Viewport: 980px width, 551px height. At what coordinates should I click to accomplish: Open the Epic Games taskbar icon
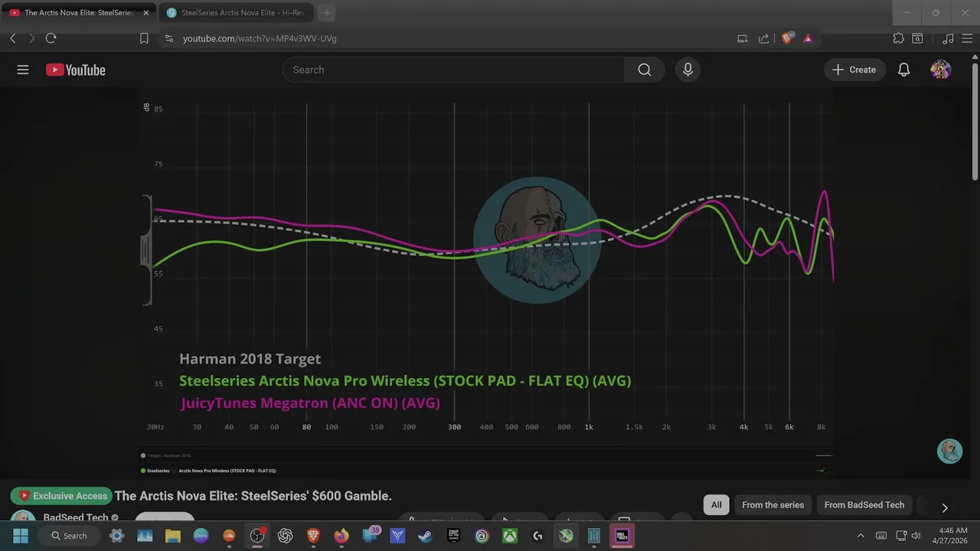[x=453, y=536]
